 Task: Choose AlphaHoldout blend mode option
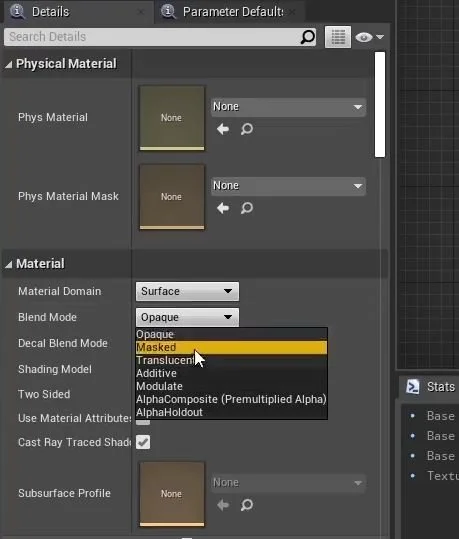pos(231,412)
